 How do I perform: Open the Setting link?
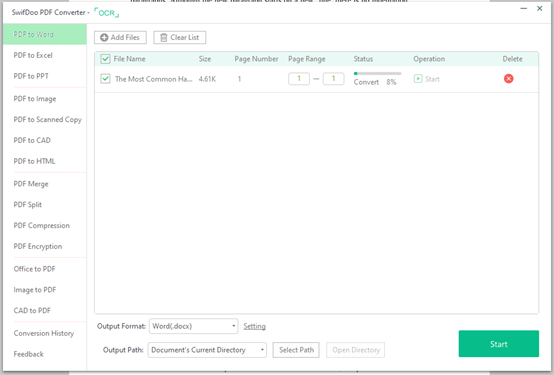[254, 326]
